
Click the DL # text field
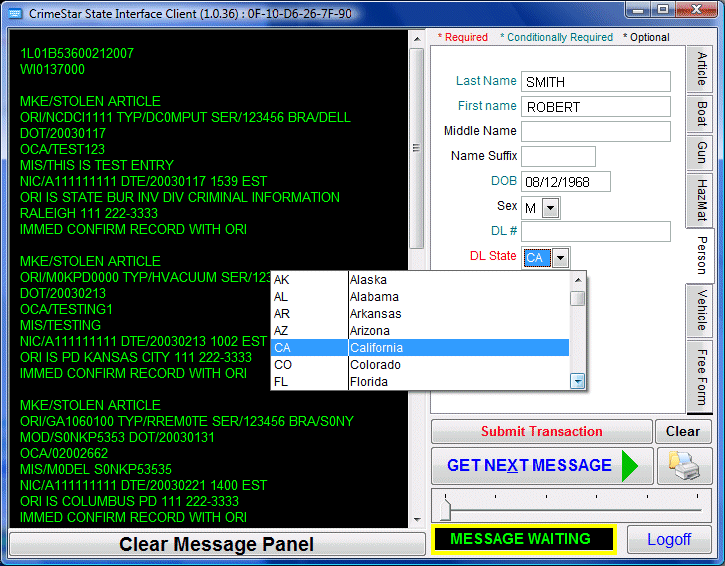tap(595, 231)
